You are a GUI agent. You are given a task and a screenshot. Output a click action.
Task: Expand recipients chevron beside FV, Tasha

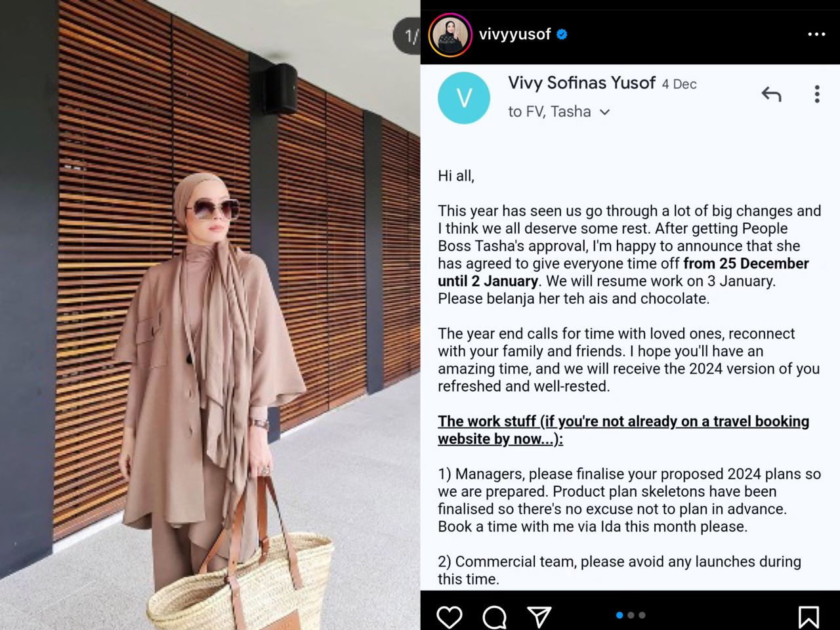[x=604, y=112]
